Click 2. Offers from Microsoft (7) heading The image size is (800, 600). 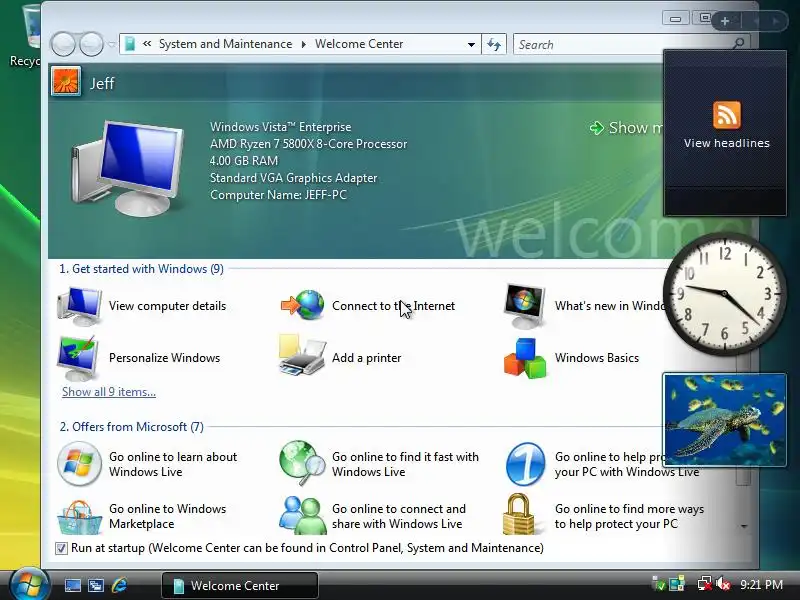click(x=132, y=427)
